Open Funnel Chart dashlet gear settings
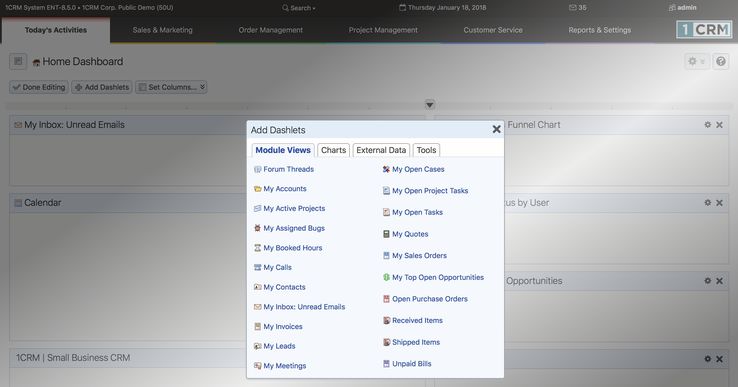738x387 pixels. (707, 125)
